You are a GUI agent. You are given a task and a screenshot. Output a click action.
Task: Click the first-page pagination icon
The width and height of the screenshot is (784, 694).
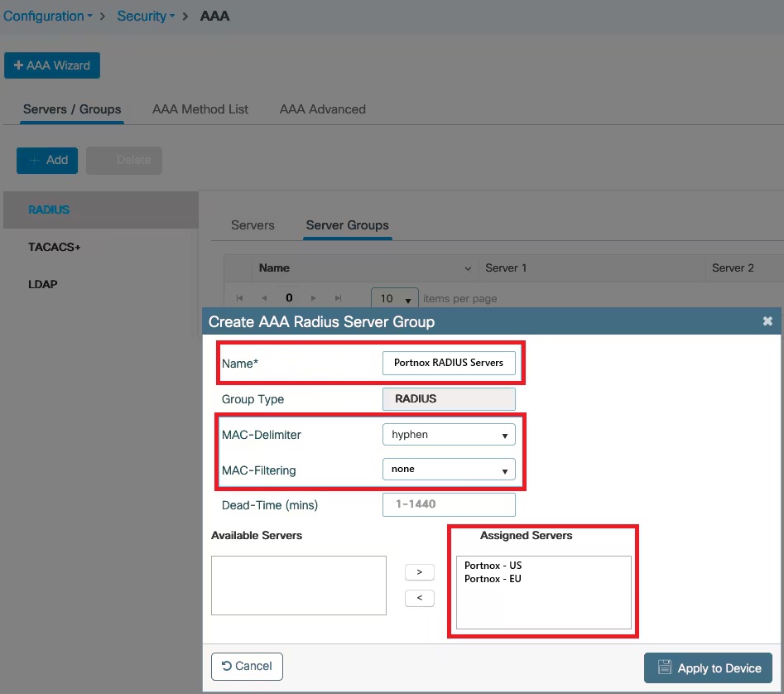pos(239,297)
